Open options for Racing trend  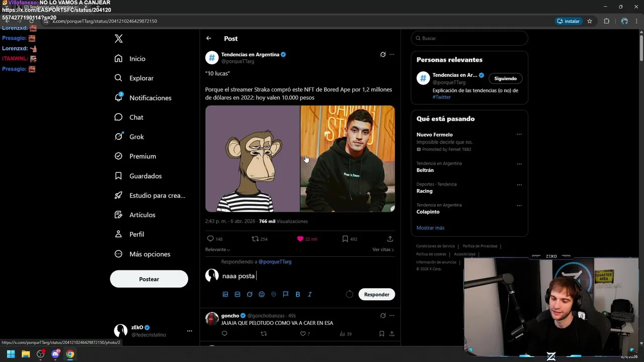(519, 185)
